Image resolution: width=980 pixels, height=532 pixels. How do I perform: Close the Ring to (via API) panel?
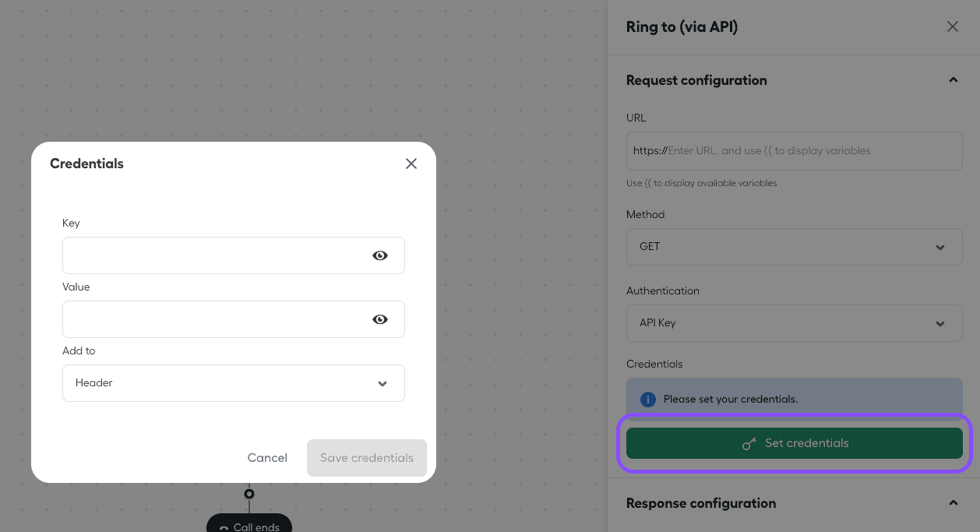(953, 26)
